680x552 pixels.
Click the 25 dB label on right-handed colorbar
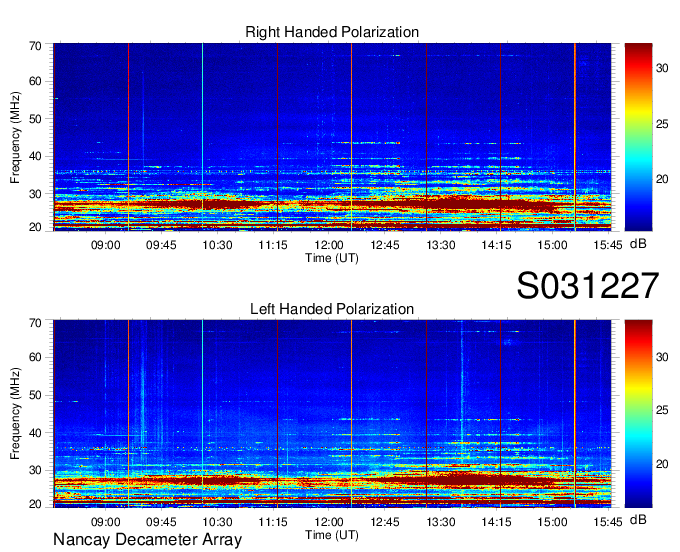[662, 124]
